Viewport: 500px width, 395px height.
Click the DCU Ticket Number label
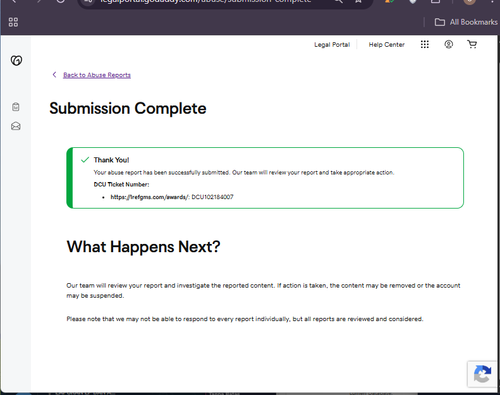coord(121,184)
